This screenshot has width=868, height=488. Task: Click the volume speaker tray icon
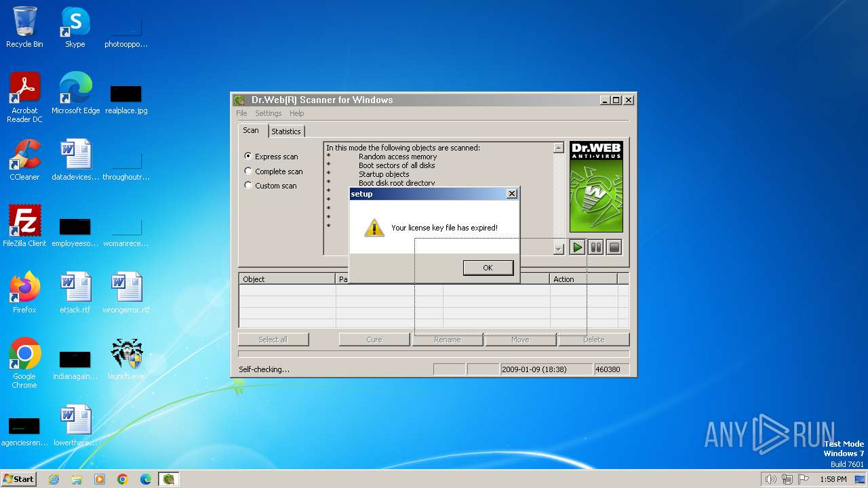(x=770, y=479)
